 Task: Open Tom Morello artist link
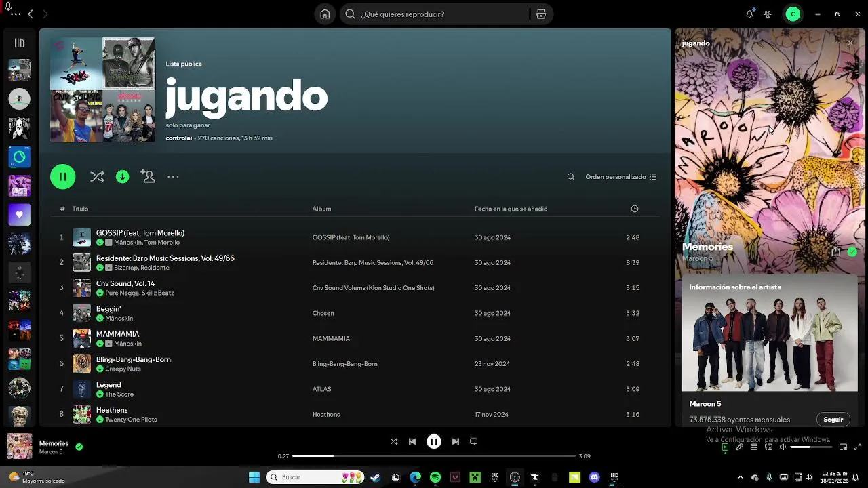(162, 242)
